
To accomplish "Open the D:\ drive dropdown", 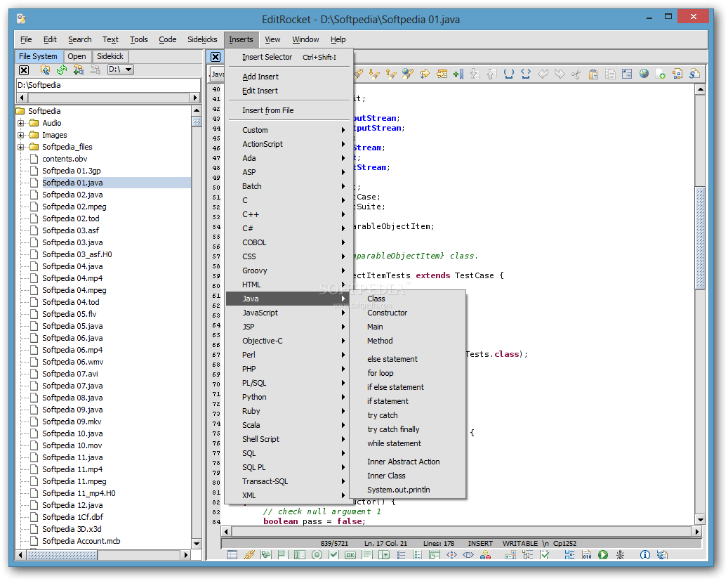I will pyautogui.click(x=120, y=70).
